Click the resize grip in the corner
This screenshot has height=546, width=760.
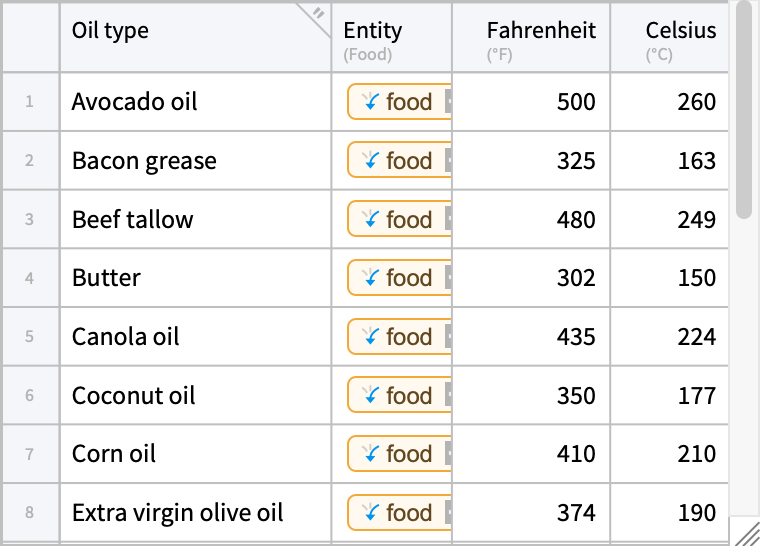(746, 532)
